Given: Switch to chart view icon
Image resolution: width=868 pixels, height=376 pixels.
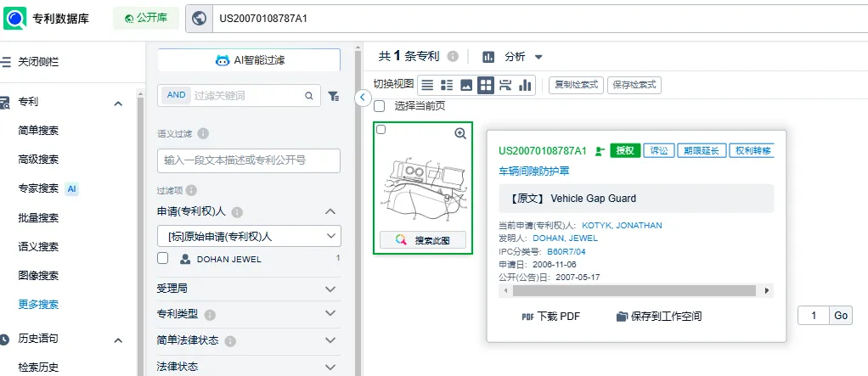Looking at the screenshot, I should click(x=524, y=85).
